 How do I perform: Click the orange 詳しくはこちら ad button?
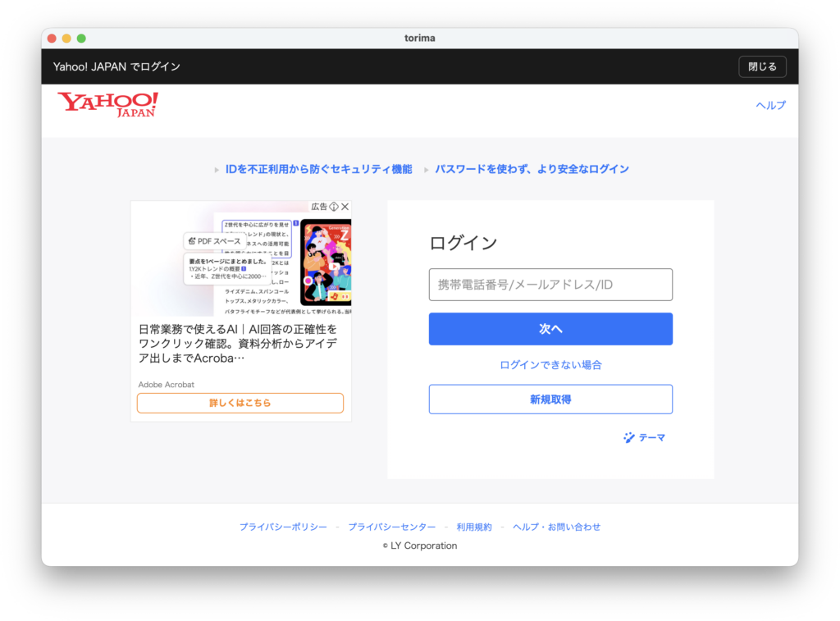240,403
